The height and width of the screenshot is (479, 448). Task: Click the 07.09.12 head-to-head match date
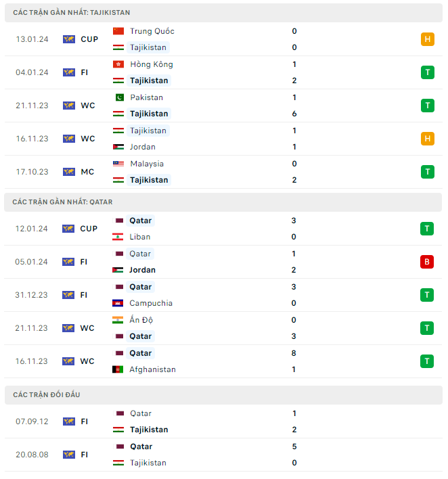click(x=31, y=421)
